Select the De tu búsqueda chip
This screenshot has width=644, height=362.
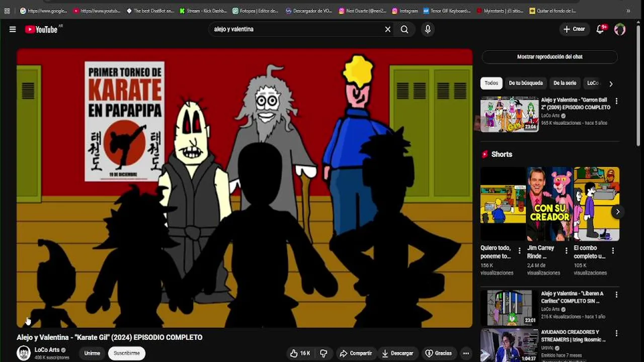coord(526,83)
